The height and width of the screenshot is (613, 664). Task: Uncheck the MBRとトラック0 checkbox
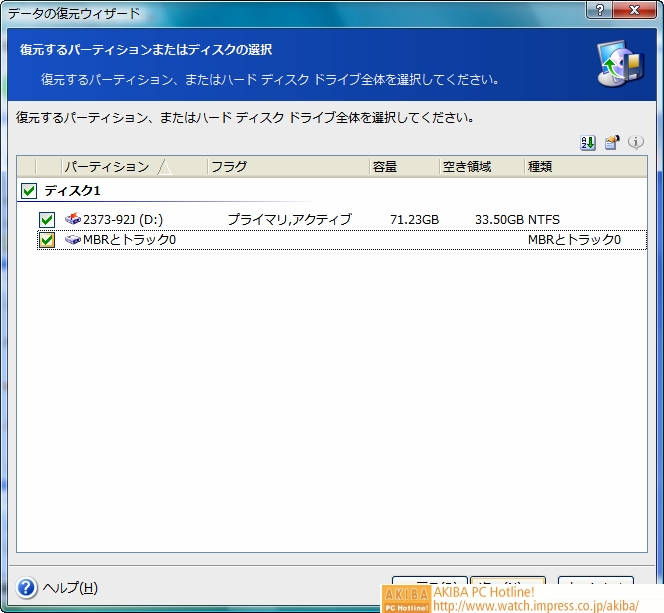46,240
